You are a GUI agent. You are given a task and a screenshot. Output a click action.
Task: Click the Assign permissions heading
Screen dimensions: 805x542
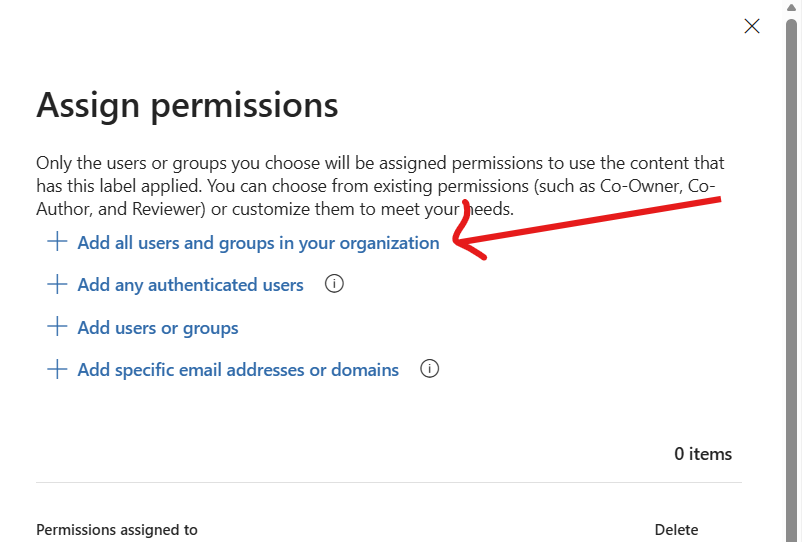coord(187,105)
